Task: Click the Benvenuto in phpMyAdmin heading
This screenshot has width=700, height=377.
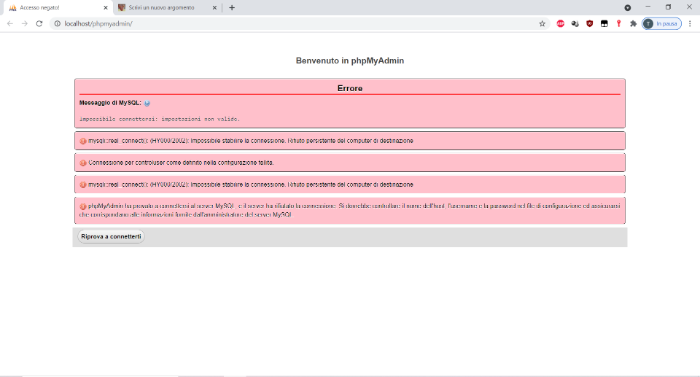Action: (350, 61)
